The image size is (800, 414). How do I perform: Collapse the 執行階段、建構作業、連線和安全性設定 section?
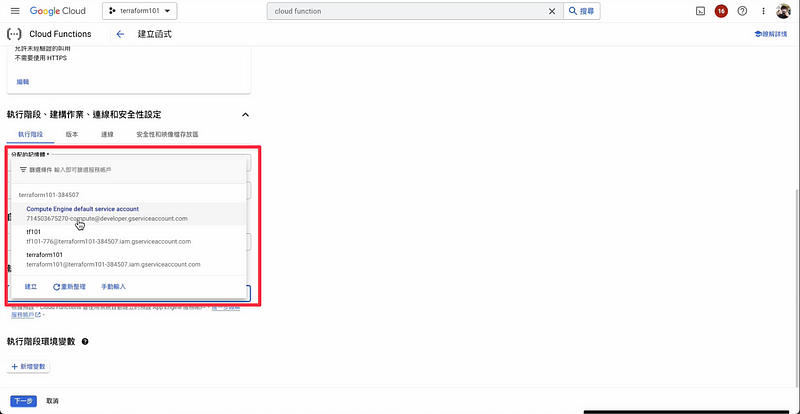[x=245, y=115]
